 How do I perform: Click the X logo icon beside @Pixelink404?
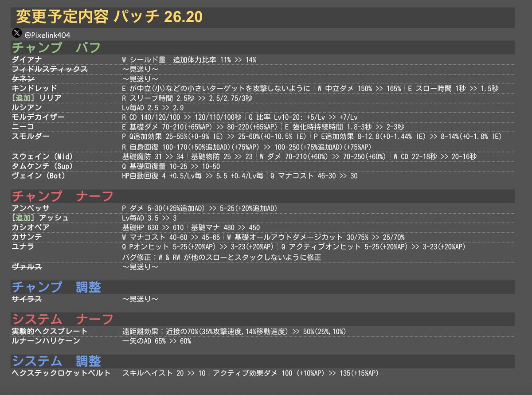click(x=17, y=34)
